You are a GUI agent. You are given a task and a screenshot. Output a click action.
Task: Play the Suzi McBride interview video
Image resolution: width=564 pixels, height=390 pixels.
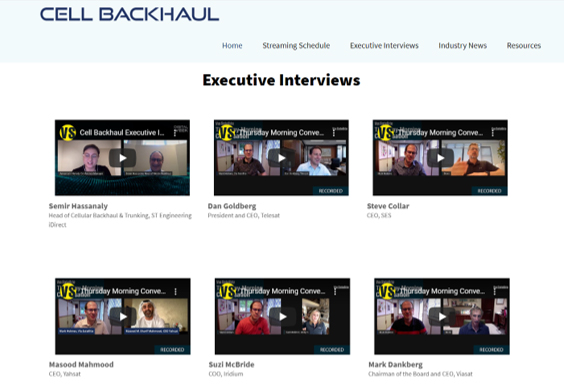[x=282, y=317]
